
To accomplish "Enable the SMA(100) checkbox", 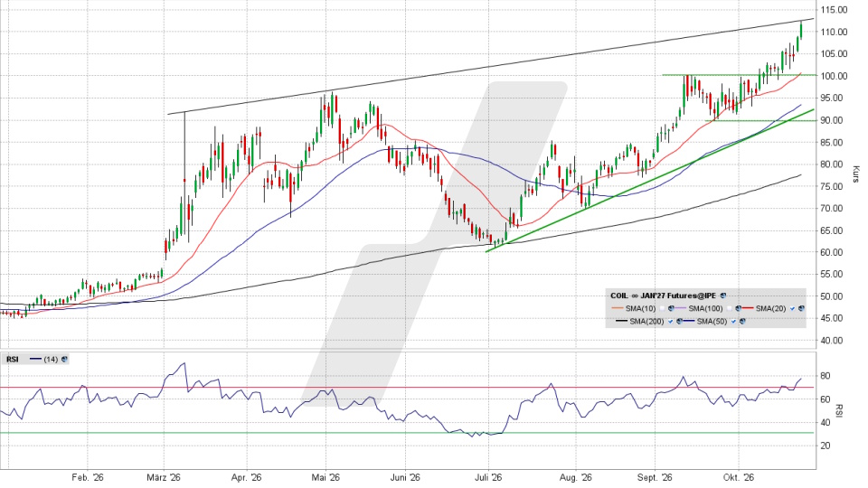I will point(729,308).
